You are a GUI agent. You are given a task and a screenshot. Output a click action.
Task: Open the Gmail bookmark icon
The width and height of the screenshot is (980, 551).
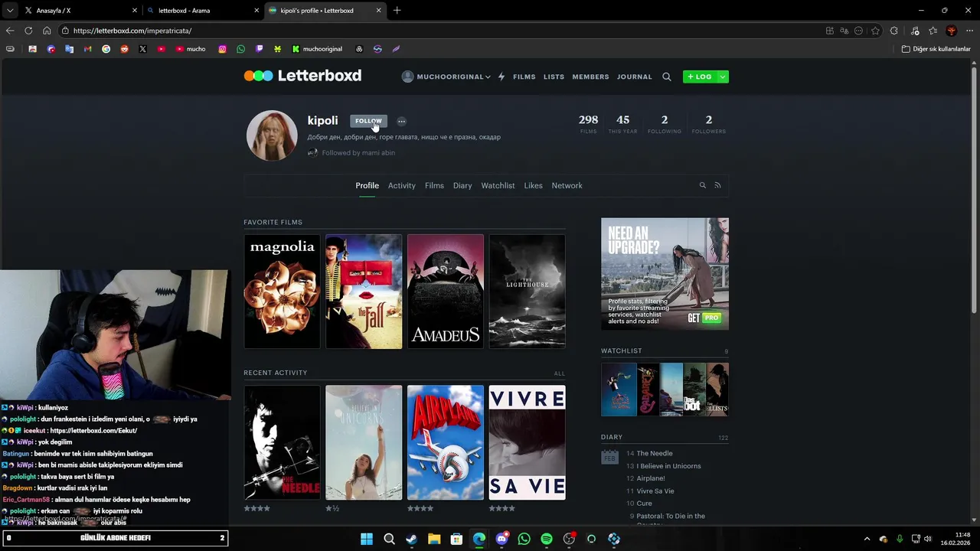click(x=87, y=49)
